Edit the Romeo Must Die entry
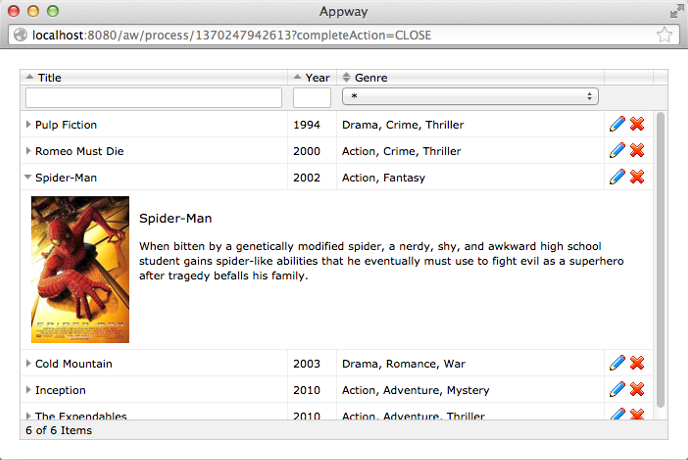This screenshot has height=460, width=688. (617, 151)
